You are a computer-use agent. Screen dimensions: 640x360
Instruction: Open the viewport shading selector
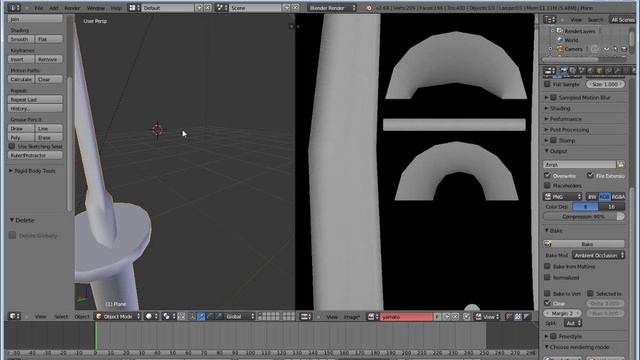[151, 316]
